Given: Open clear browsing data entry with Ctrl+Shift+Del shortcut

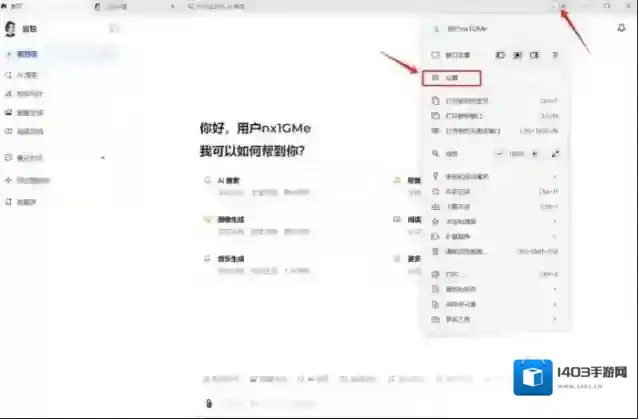Looking at the screenshot, I should (x=494, y=251).
